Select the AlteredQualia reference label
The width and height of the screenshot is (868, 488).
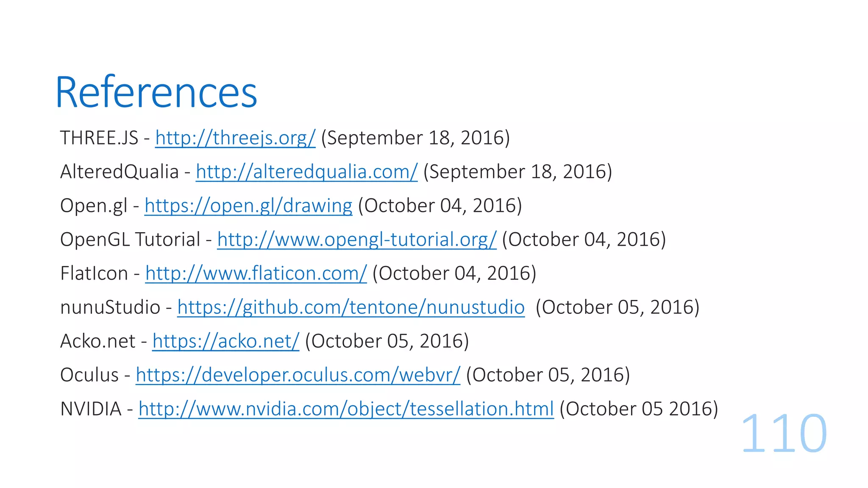120,172
